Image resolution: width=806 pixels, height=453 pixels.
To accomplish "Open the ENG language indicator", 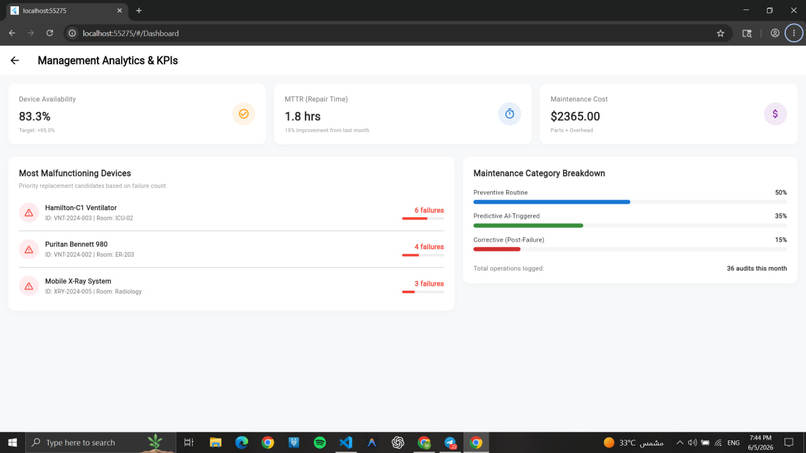I will (x=734, y=443).
